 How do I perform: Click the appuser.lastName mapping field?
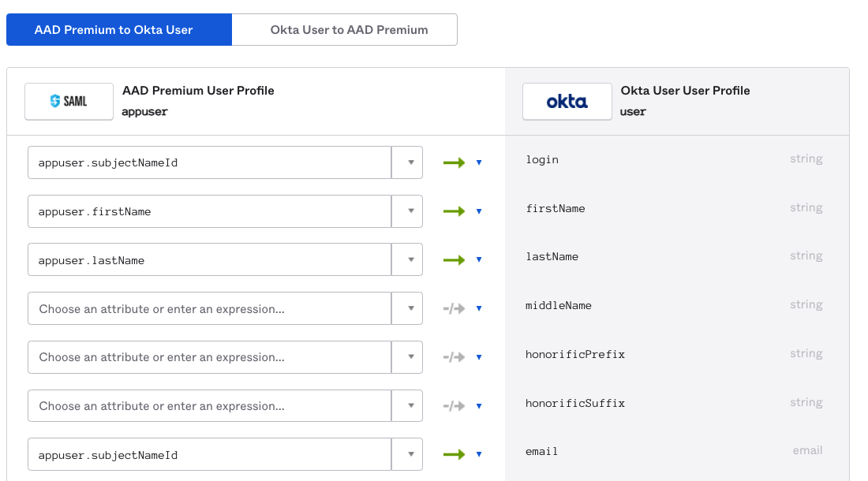coord(209,260)
